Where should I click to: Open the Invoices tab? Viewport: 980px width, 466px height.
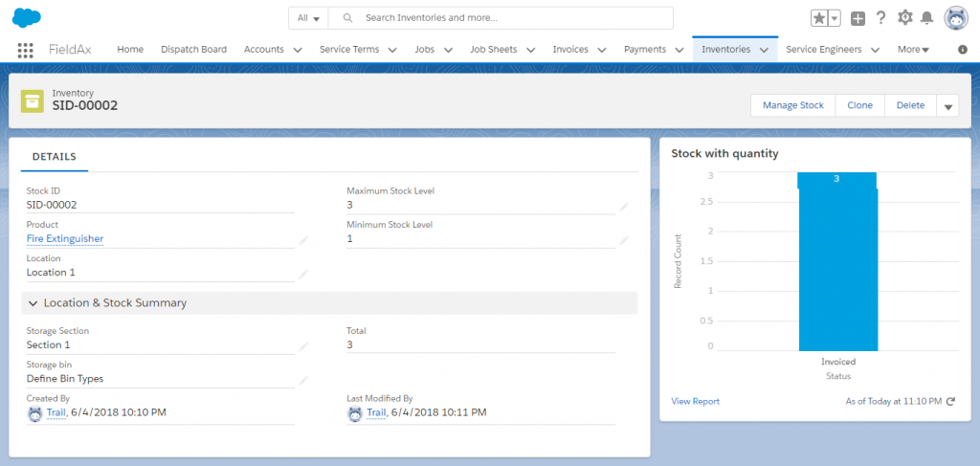coord(570,50)
